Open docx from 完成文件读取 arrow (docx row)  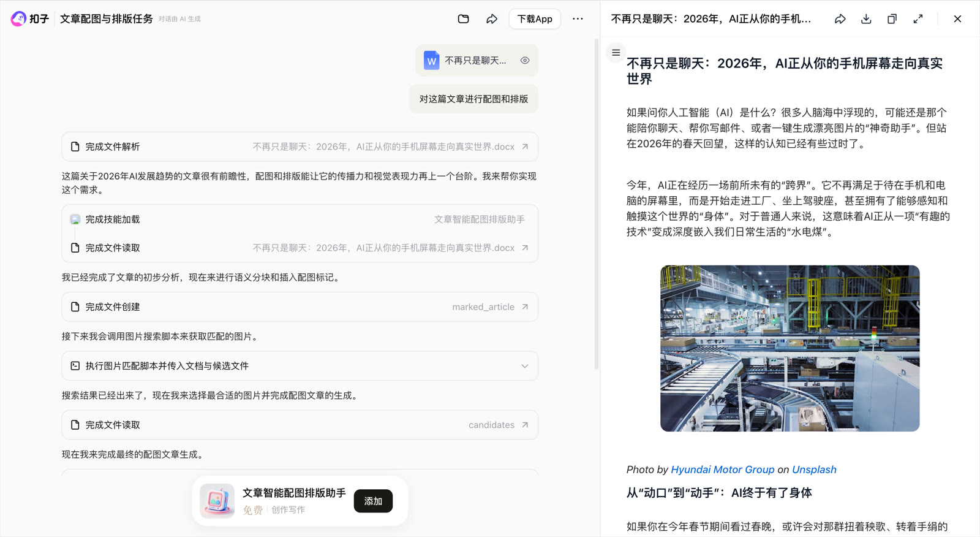point(525,248)
